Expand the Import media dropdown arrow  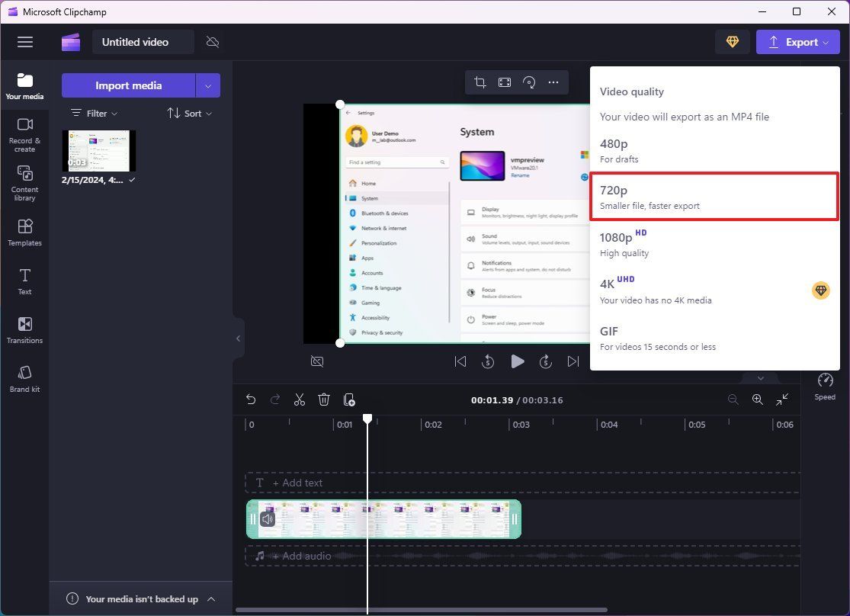pos(207,85)
